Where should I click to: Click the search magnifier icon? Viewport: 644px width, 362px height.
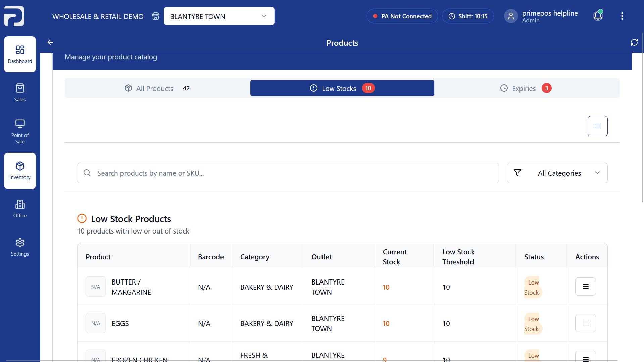point(87,173)
